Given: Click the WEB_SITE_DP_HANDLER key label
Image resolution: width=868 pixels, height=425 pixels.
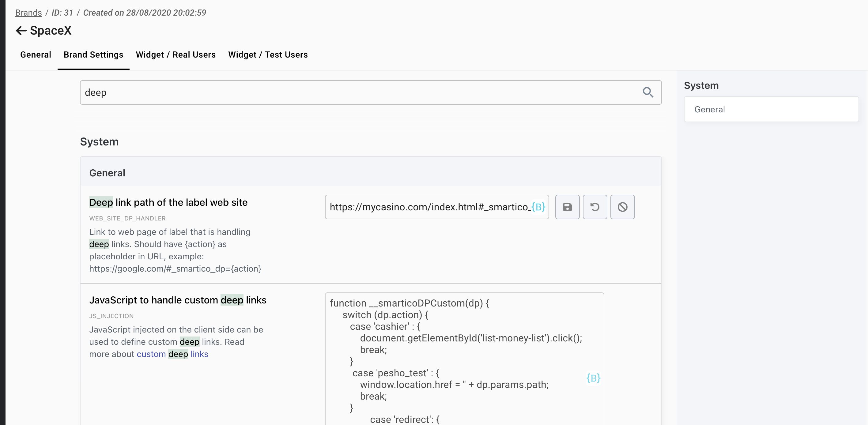Looking at the screenshot, I should point(127,218).
